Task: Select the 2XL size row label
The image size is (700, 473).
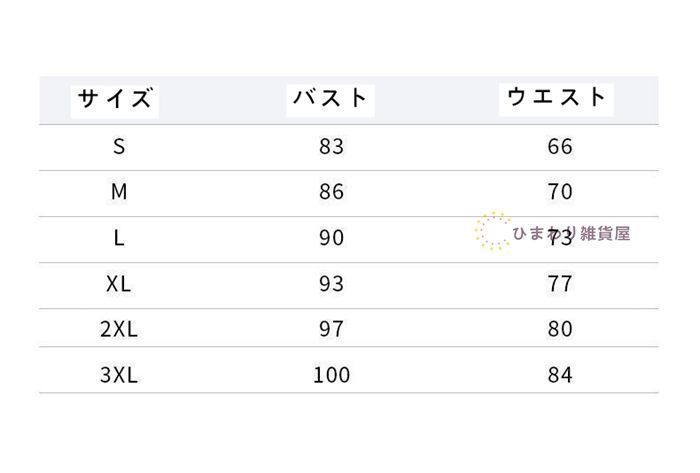Action: (119, 329)
